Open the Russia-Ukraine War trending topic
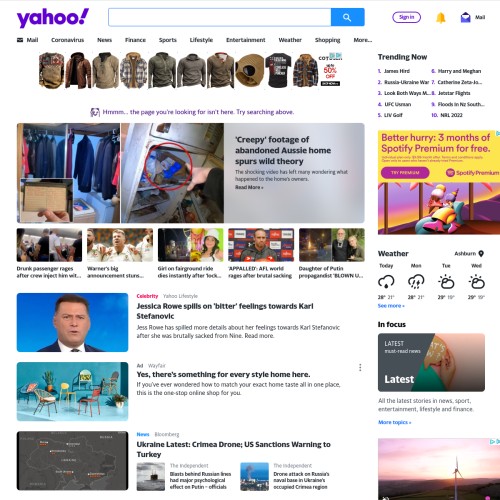The width and height of the screenshot is (500, 500). (x=406, y=82)
